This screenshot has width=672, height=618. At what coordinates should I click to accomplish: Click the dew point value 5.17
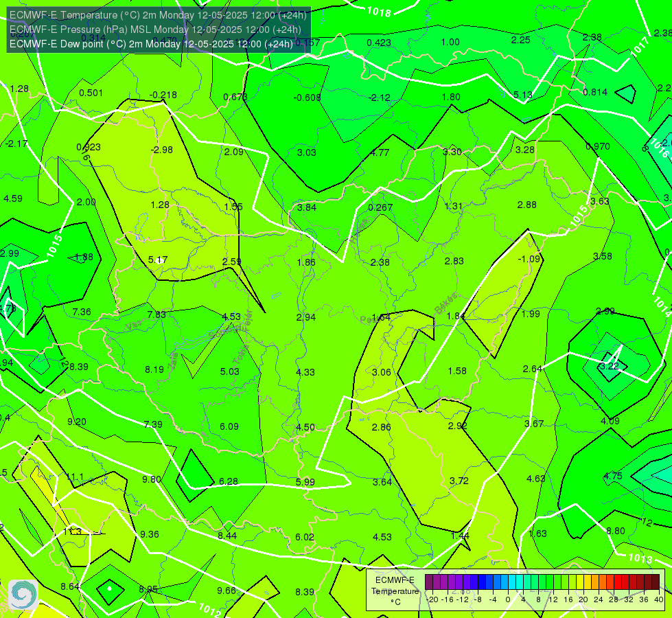158,260
